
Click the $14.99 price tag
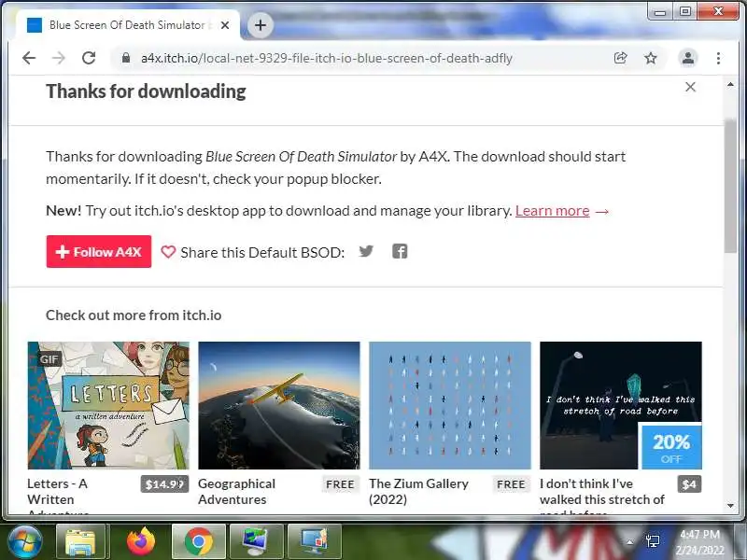[x=165, y=484]
